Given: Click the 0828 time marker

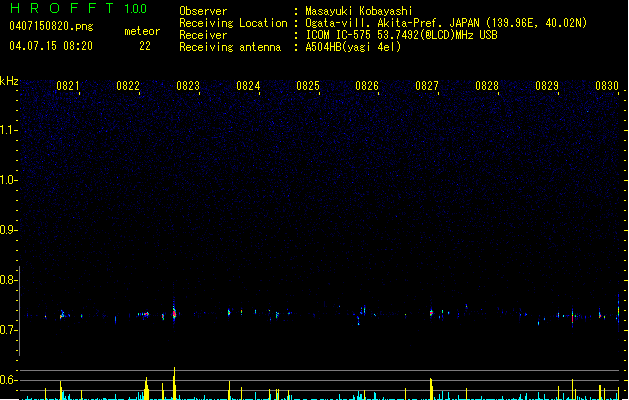Looking at the screenshot, I should coord(487,86).
